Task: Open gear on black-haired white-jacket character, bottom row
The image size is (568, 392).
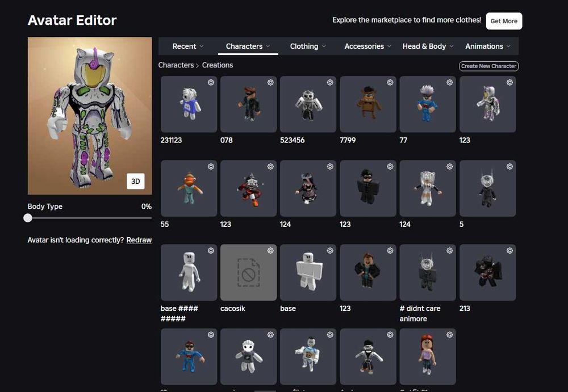Action: click(390, 335)
